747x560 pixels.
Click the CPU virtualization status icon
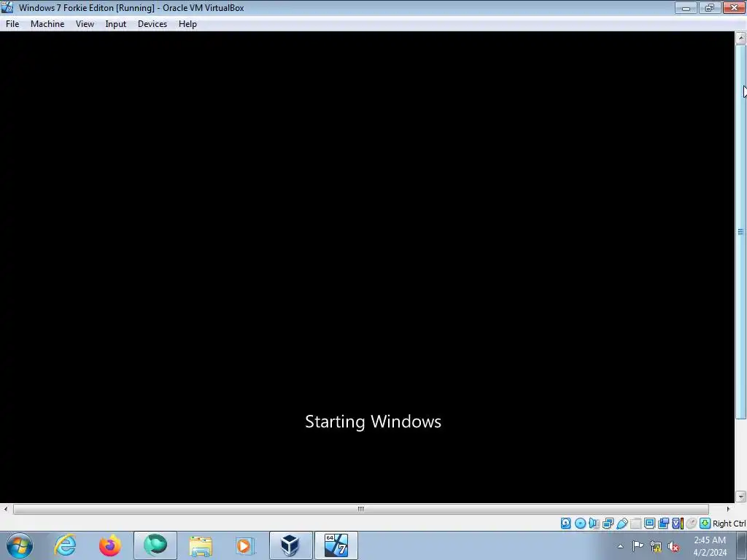coord(678,524)
